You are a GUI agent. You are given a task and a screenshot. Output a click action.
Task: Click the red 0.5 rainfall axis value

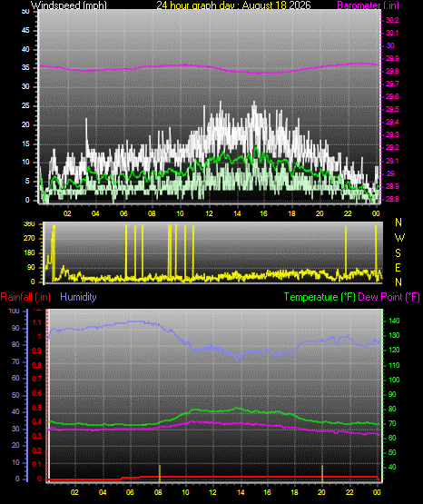(37, 408)
